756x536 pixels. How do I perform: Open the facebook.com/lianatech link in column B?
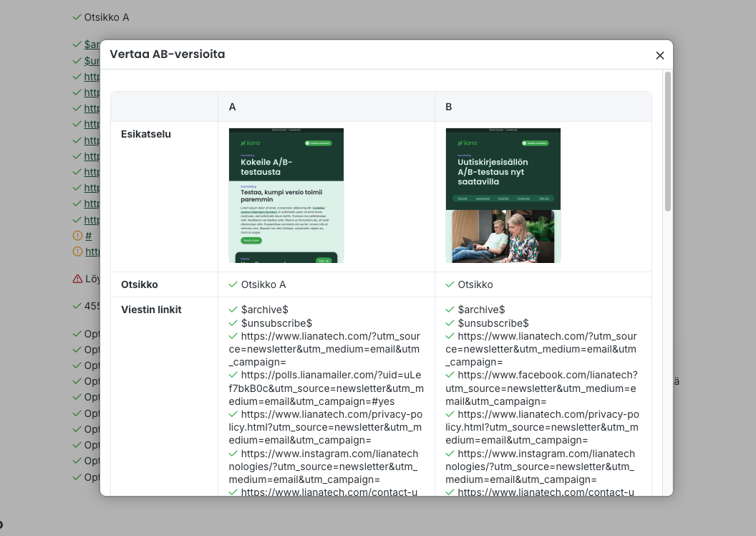click(547, 388)
